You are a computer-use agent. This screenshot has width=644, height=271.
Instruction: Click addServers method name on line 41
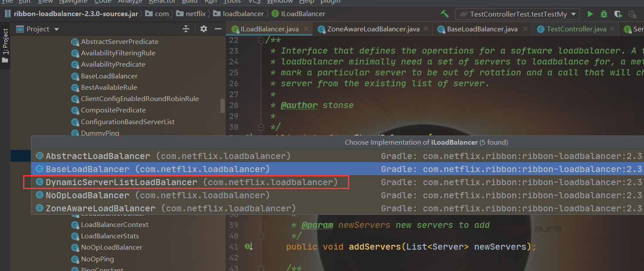tap(375, 247)
